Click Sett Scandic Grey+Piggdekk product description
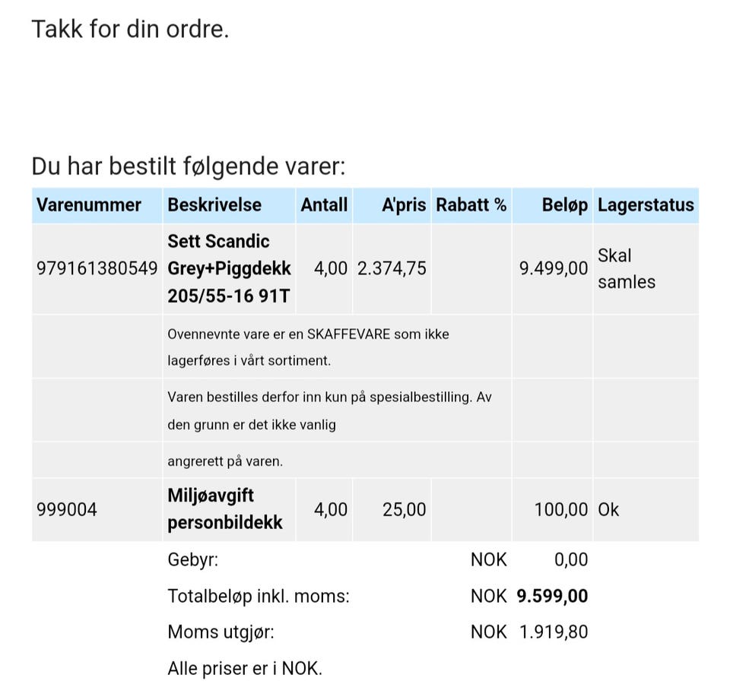 click(x=229, y=268)
